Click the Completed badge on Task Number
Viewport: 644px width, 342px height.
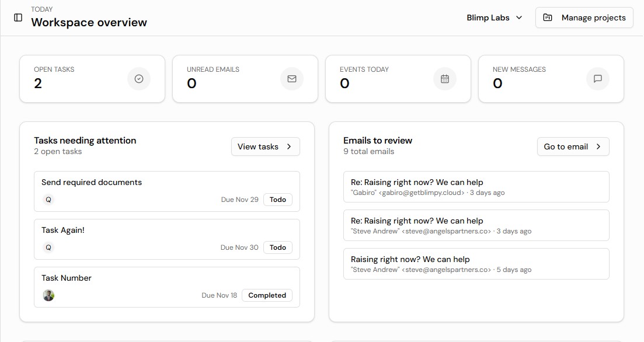click(x=267, y=295)
